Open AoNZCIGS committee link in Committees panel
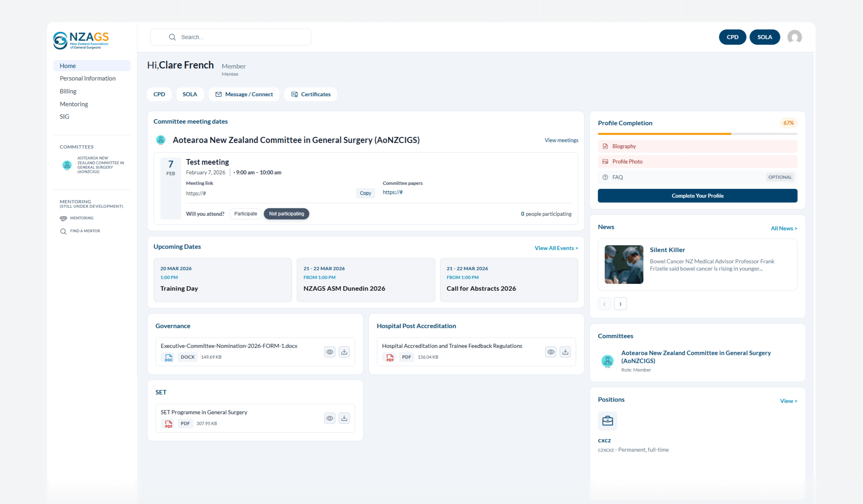 [696, 357]
